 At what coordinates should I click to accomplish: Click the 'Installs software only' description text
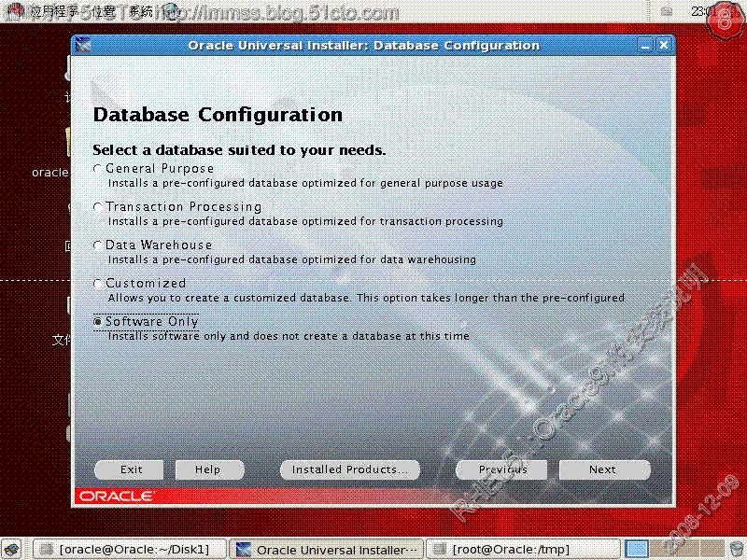point(289,336)
